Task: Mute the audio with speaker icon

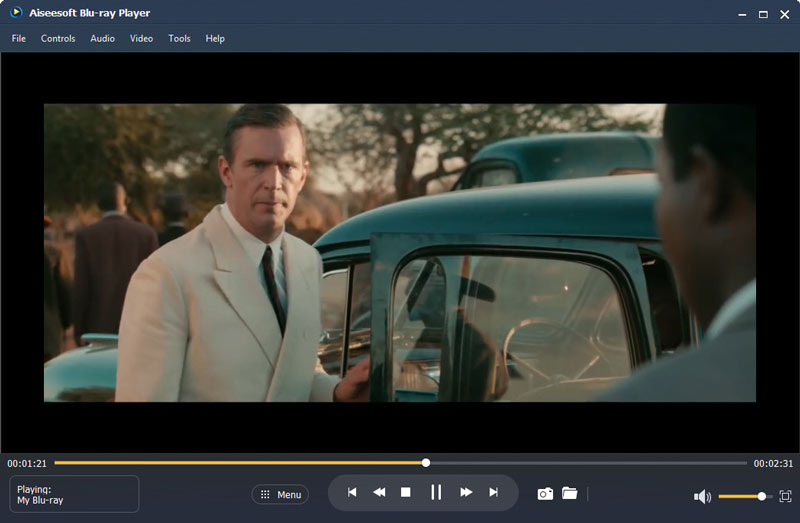Action: (702, 496)
